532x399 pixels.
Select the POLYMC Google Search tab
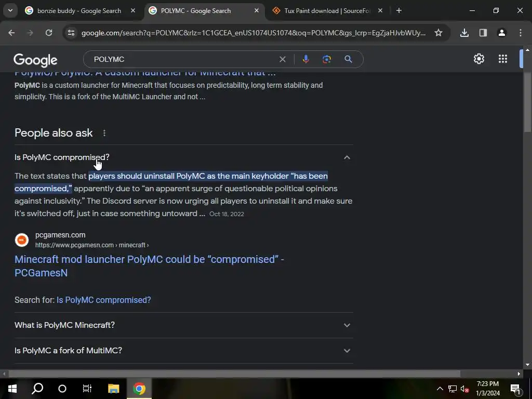[204, 11]
